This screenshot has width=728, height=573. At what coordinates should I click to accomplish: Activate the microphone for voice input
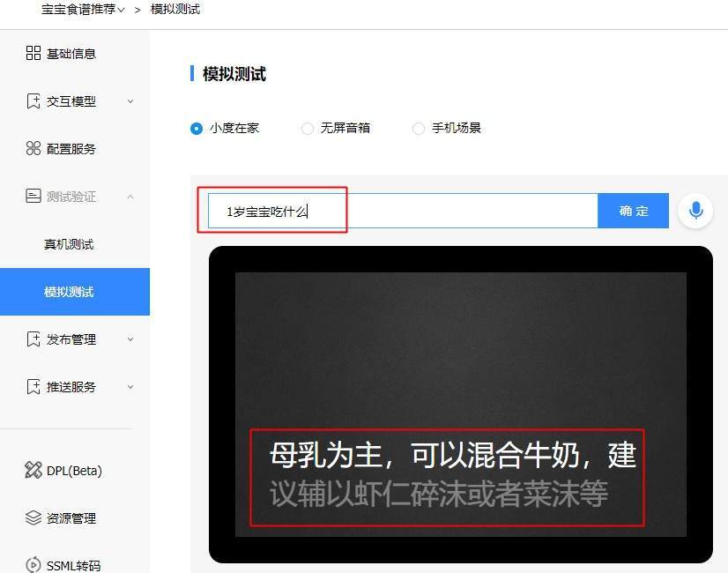pos(695,210)
